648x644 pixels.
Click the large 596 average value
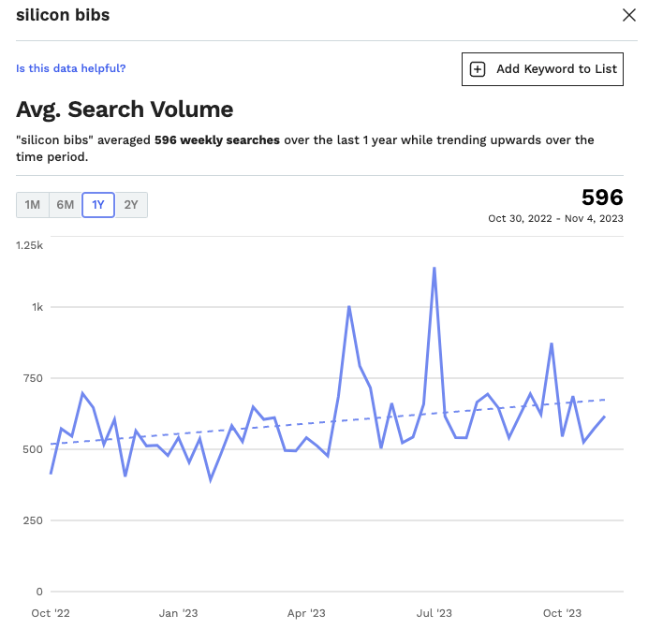point(602,198)
